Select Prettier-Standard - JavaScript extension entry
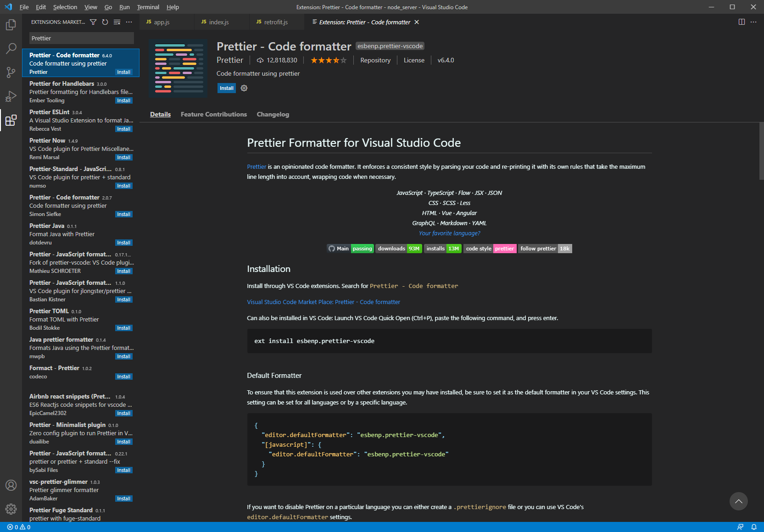 coord(81,177)
